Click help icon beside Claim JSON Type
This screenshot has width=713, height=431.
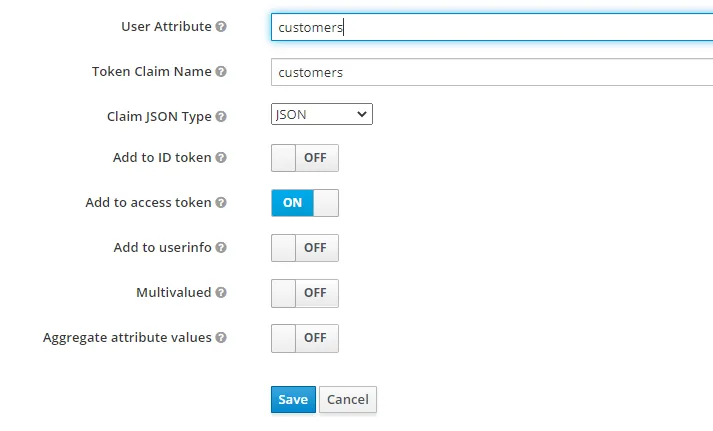point(221,117)
